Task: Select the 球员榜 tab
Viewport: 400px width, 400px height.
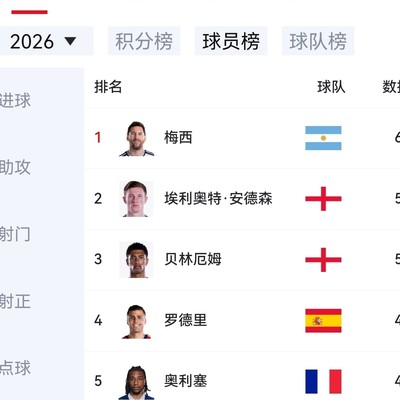Action: pyautogui.click(x=231, y=41)
